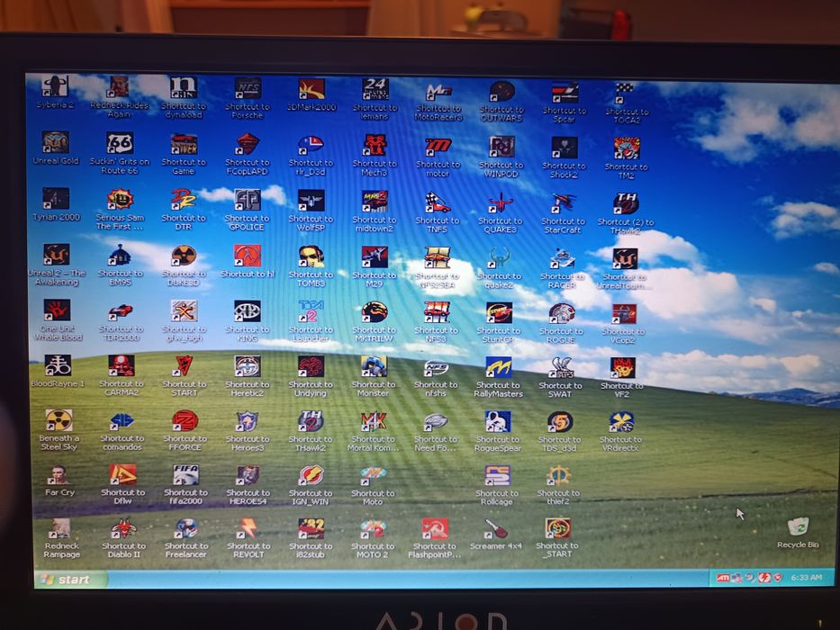Click the Windows start button
840x630 pixels.
[69, 579]
